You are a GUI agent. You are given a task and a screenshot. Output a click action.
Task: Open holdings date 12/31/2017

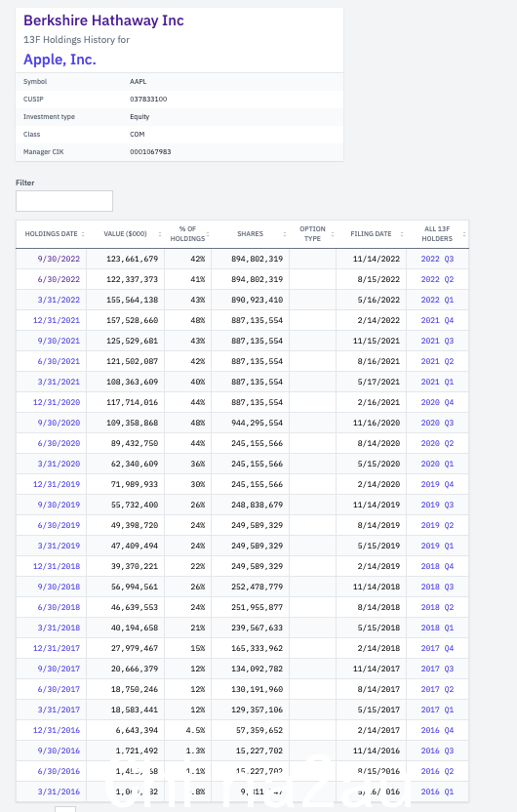pyautogui.click(x=57, y=648)
